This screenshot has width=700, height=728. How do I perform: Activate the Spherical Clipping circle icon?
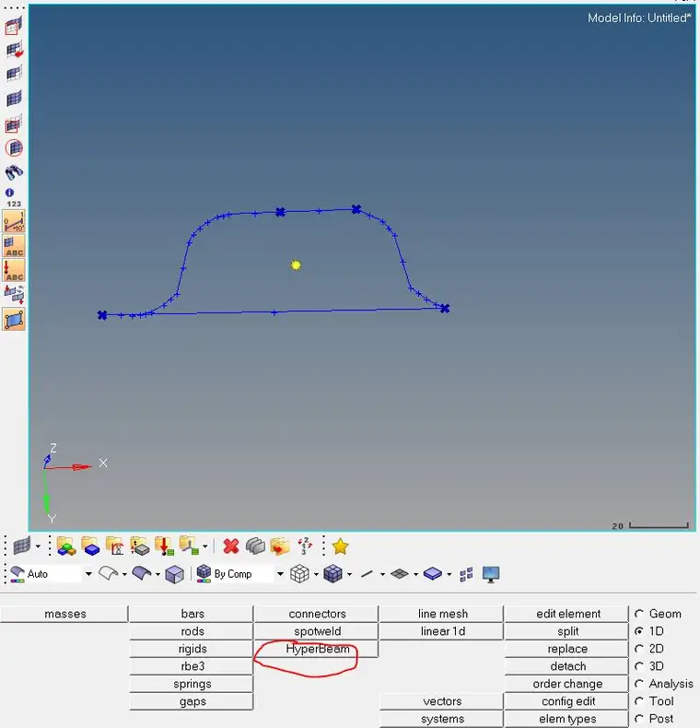coord(14,148)
